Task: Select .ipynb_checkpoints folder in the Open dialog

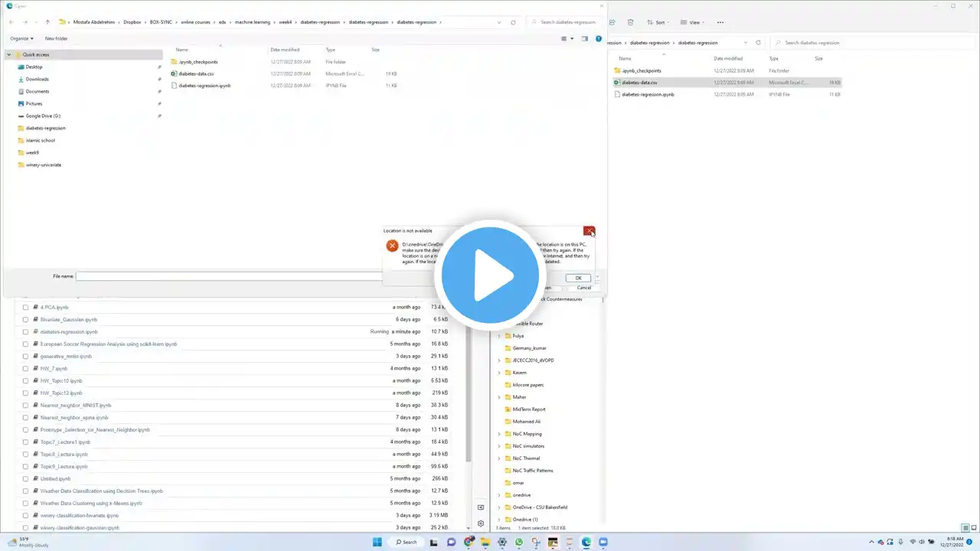Action: [x=198, y=61]
